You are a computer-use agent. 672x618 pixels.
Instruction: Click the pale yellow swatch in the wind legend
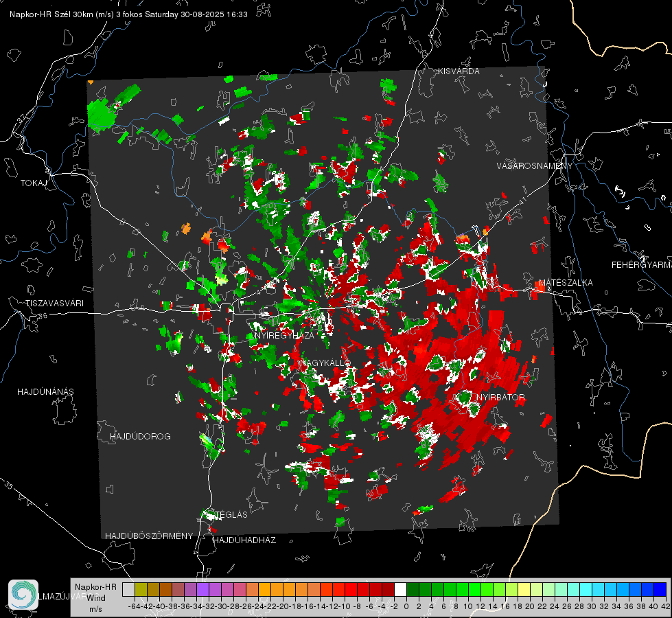(524, 589)
